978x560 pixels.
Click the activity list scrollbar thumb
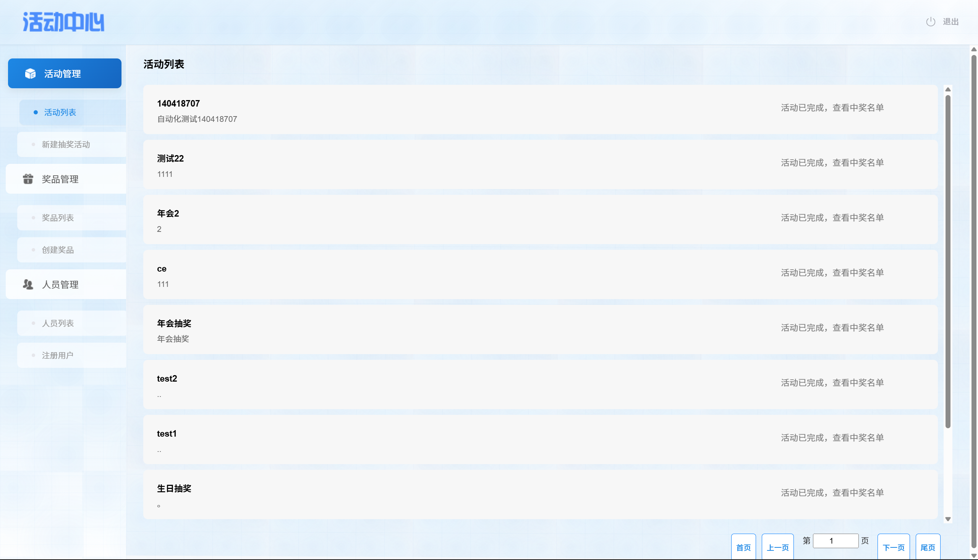point(947,262)
